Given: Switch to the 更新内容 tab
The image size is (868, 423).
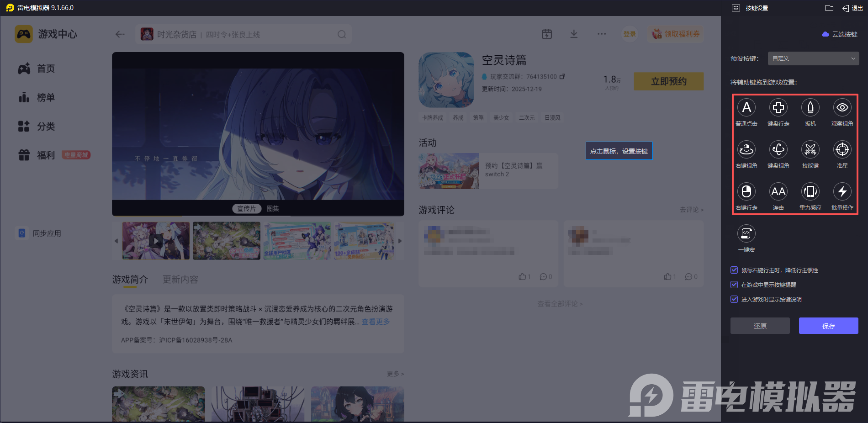Looking at the screenshot, I should click(180, 280).
